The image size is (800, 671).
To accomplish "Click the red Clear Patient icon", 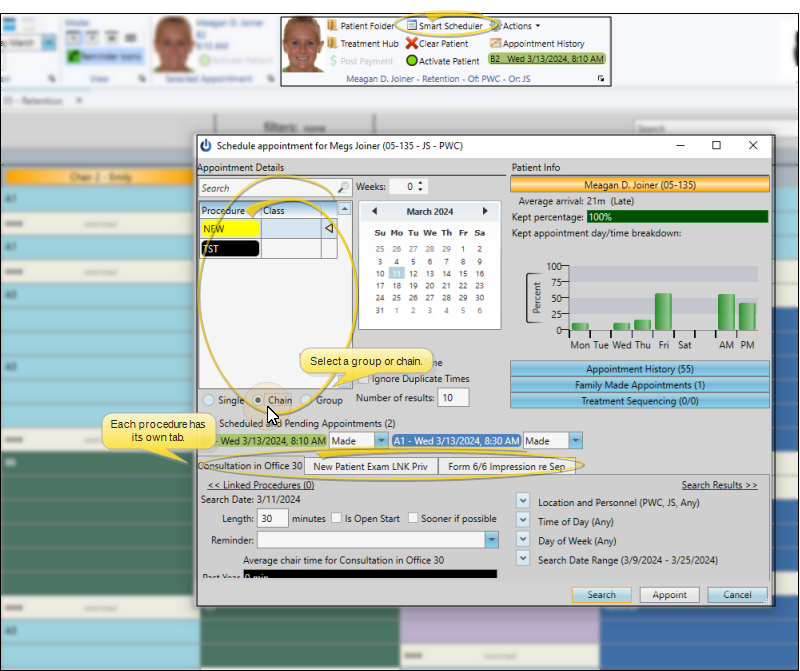I will [x=411, y=43].
